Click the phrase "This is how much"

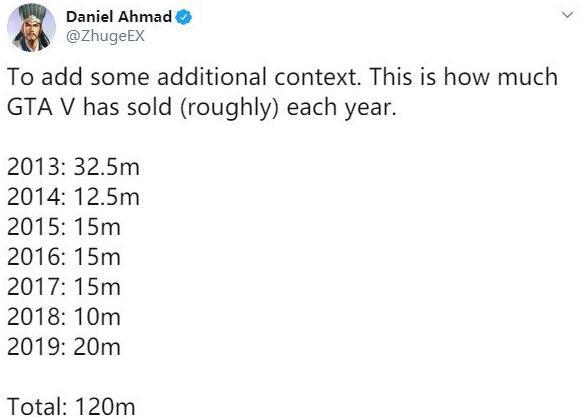pyautogui.click(x=463, y=77)
